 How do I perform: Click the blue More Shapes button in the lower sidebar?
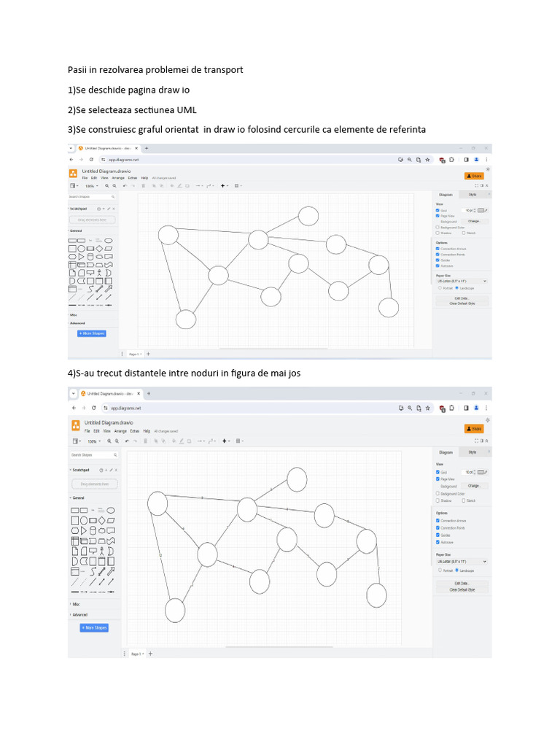tap(94, 627)
